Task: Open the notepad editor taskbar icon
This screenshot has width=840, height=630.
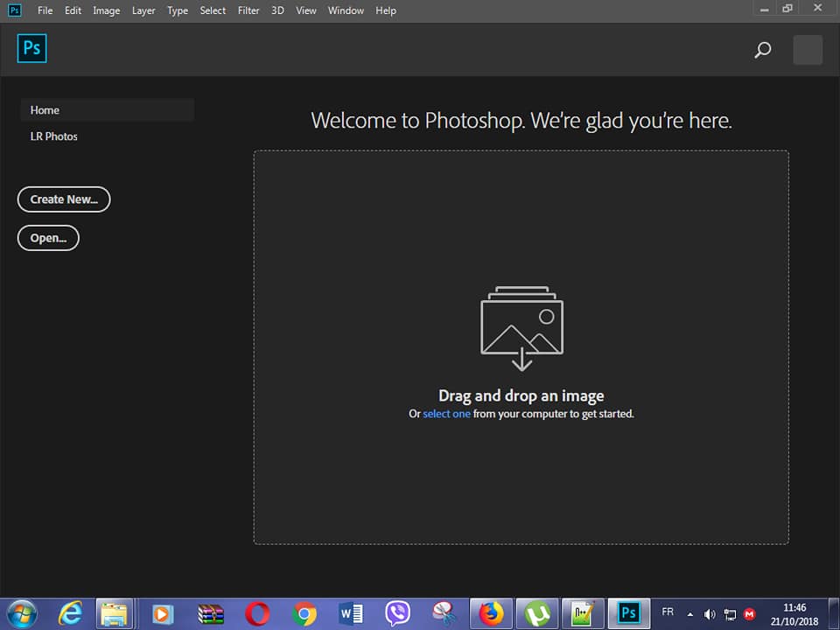Action: pos(583,614)
